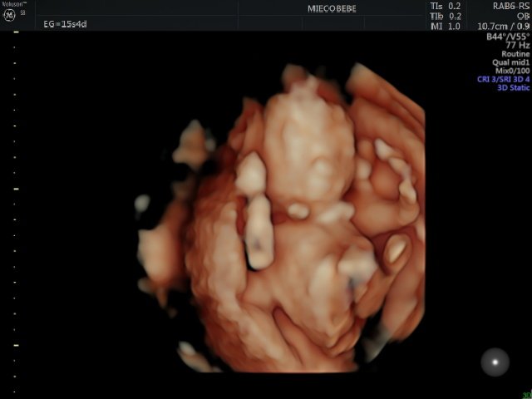Click the Qual mid1 quality label
The image size is (532, 399).
(510, 62)
